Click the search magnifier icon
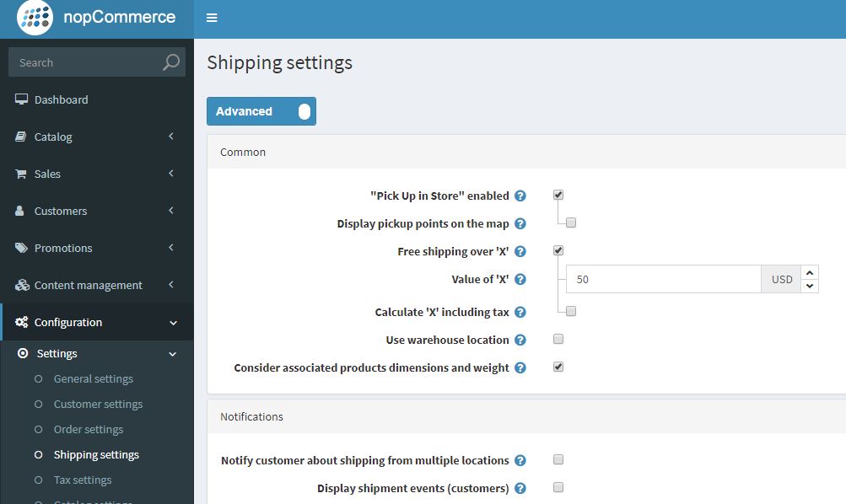The image size is (846, 504). (x=171, y=62)
